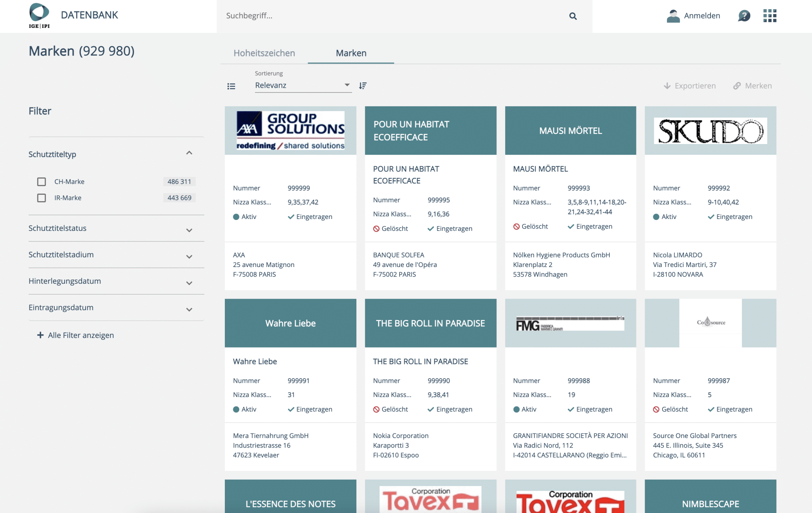Open the SKUDO trademark thumbnail
The image size is (812, 513).
[x=710, y=131]
